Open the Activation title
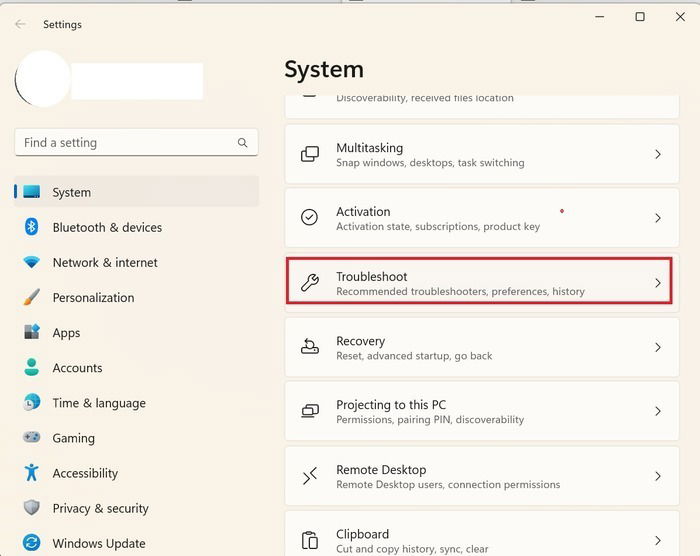Screen dimensions: 700x556 pos(363,211)
